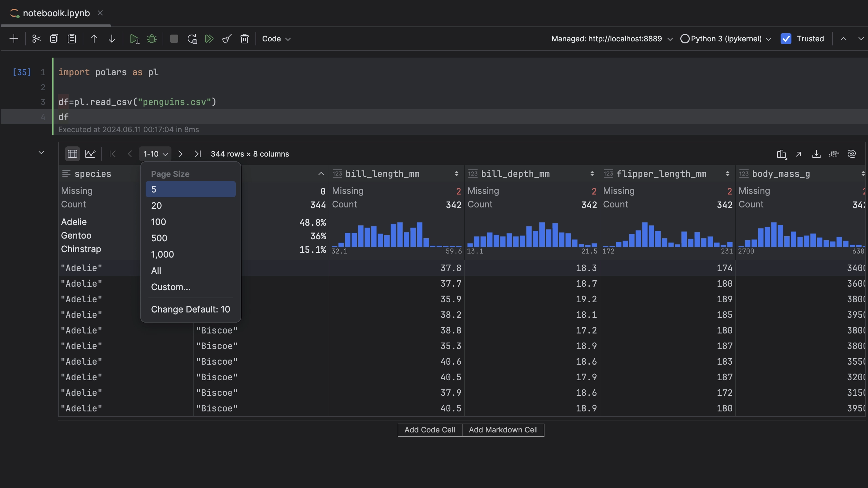Go to previous cell with toolbar up chevron
The image size is (868, 488).
pos(844,39)
